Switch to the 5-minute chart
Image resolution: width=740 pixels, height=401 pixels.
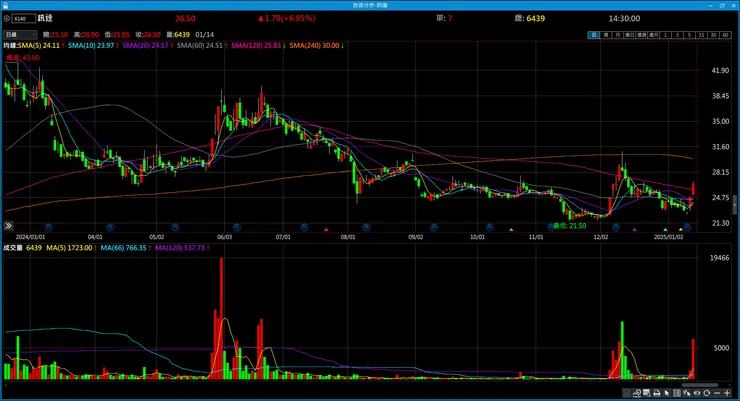pyautogui.click(x=689, y=35)
